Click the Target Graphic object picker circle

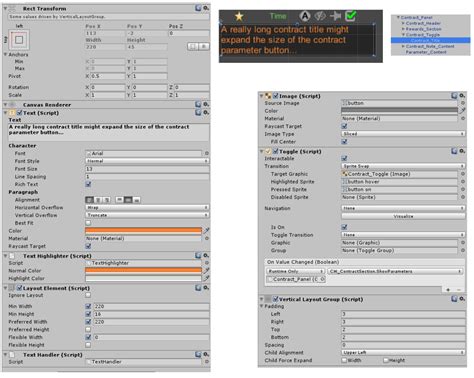[463, 174]
